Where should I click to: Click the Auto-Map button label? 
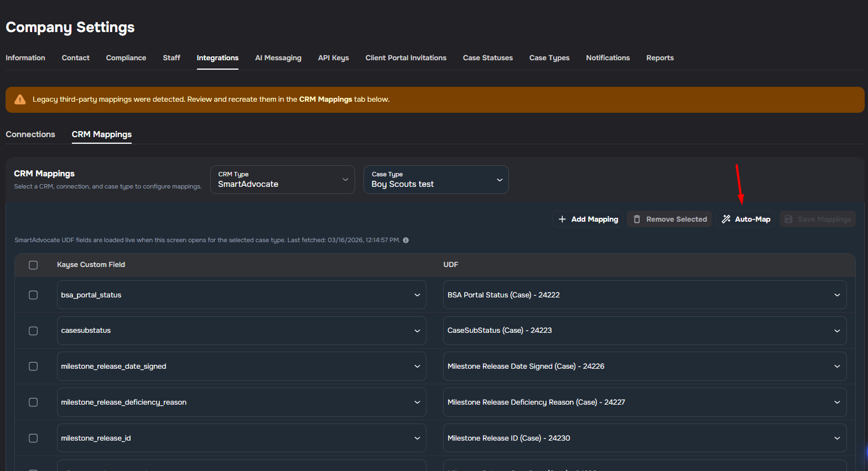752,219
